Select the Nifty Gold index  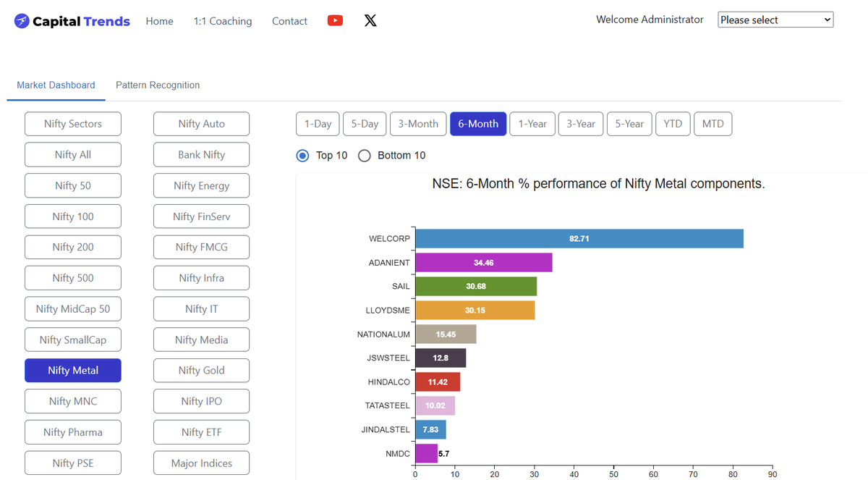202,371
